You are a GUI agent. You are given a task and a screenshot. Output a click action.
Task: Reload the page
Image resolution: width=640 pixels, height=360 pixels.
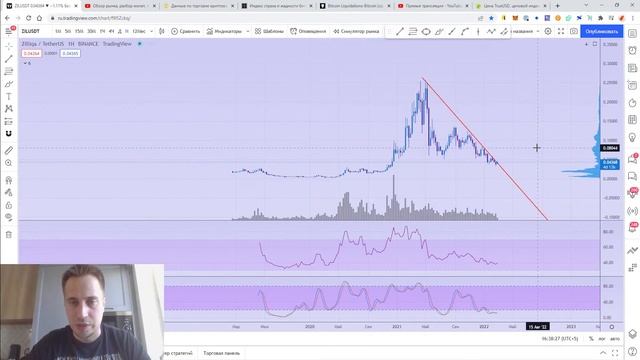(x=29, y=18)
